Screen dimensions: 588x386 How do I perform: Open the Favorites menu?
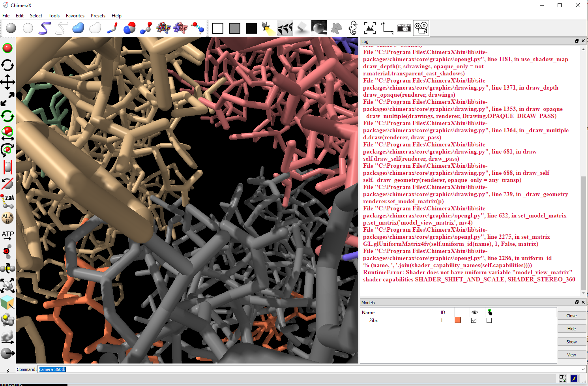coord(75,16)
